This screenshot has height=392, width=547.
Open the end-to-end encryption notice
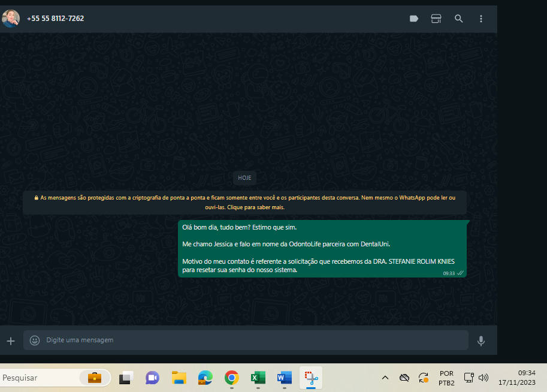click(244, 203)
